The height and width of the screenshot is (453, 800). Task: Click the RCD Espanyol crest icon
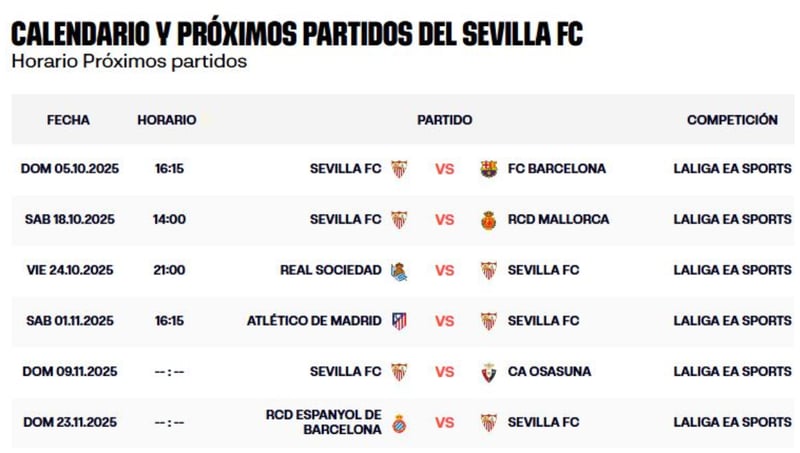click(399, 423)
